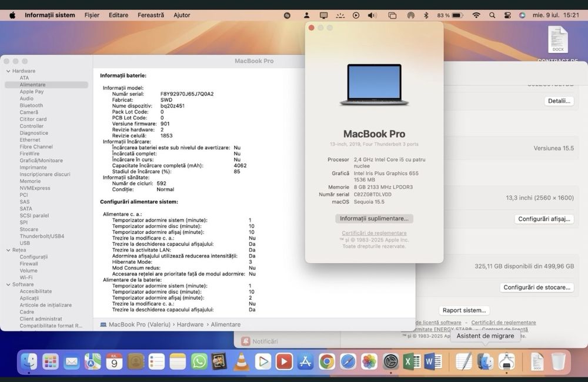Select NVMExpress in the sidebar

click(35, 188)
